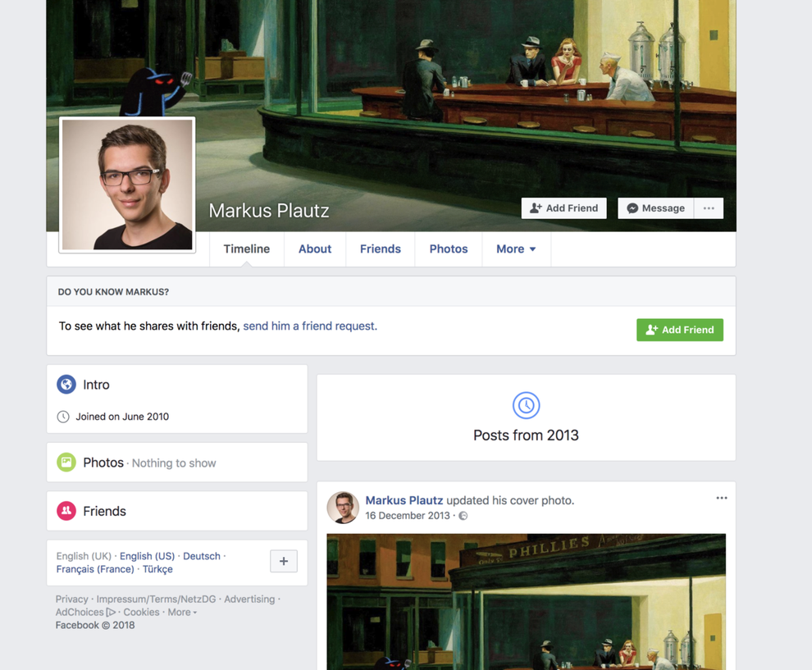Viewport: 812px width, 670px height.
Task: Click the blue clock icon above Posts from 2013
Action: point(526,405)
